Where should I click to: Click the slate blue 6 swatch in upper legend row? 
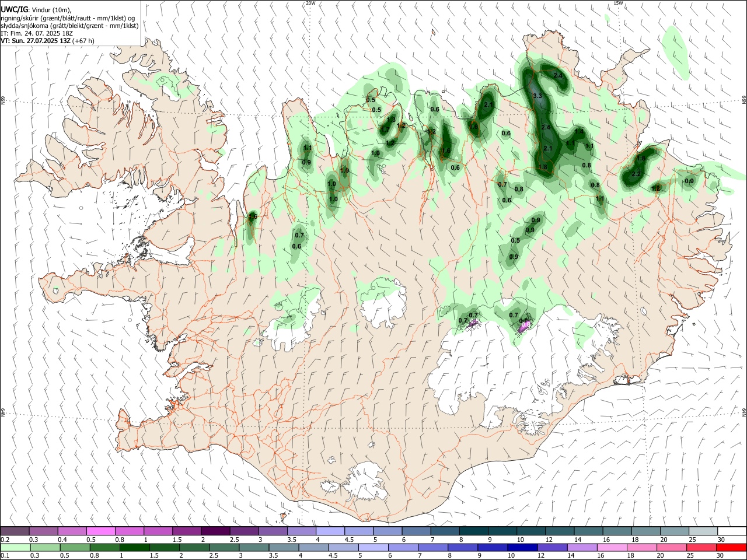416,531
